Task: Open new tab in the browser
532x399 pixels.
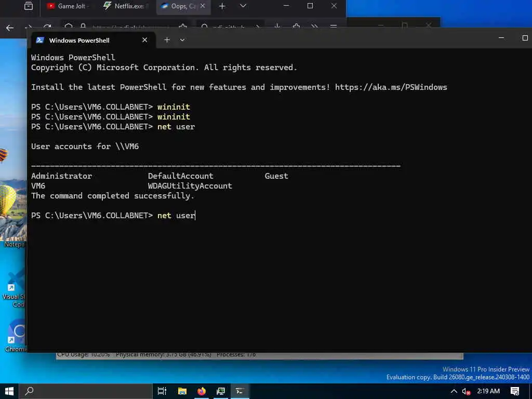Action: pyautogui.click(x=222, y=6)
